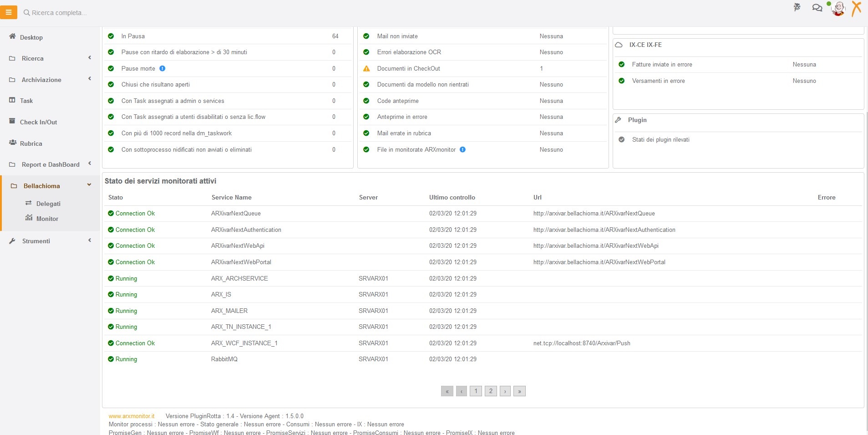Click the info icon beside Pause morte

point(162,68)
